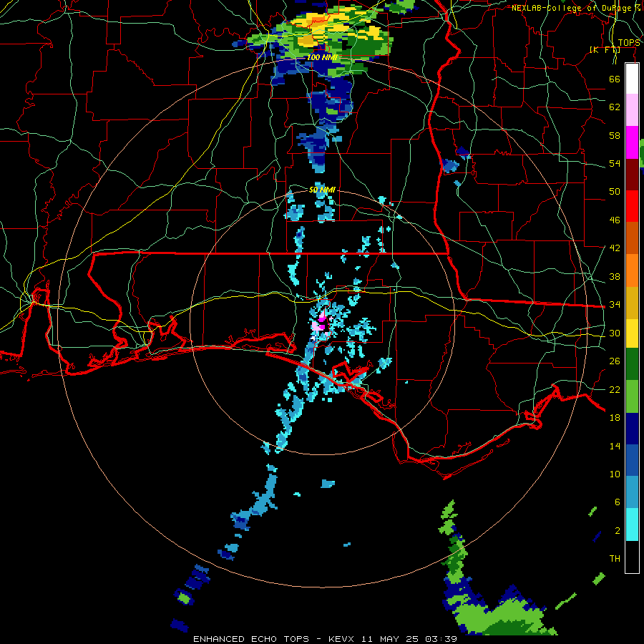
Task: Click the legend value 54
Action: tap(615, 163)
